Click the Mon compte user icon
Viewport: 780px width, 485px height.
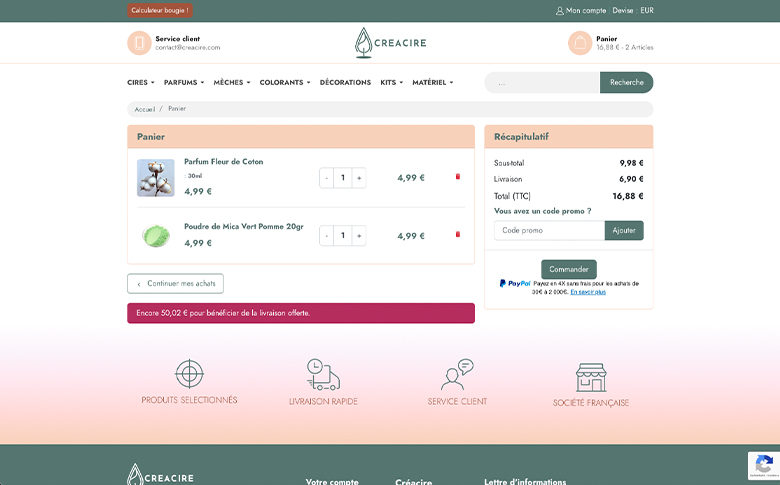pos(560,10)
